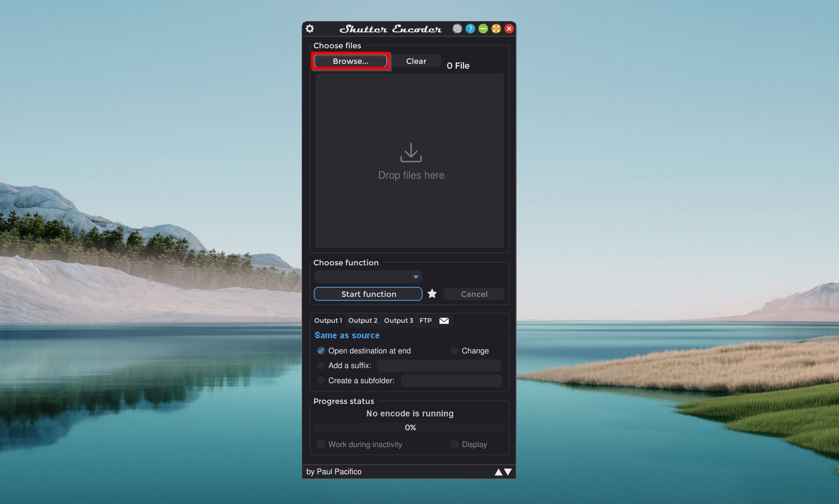
Task: Select the Same as source output path link
Action: (347, 335)
